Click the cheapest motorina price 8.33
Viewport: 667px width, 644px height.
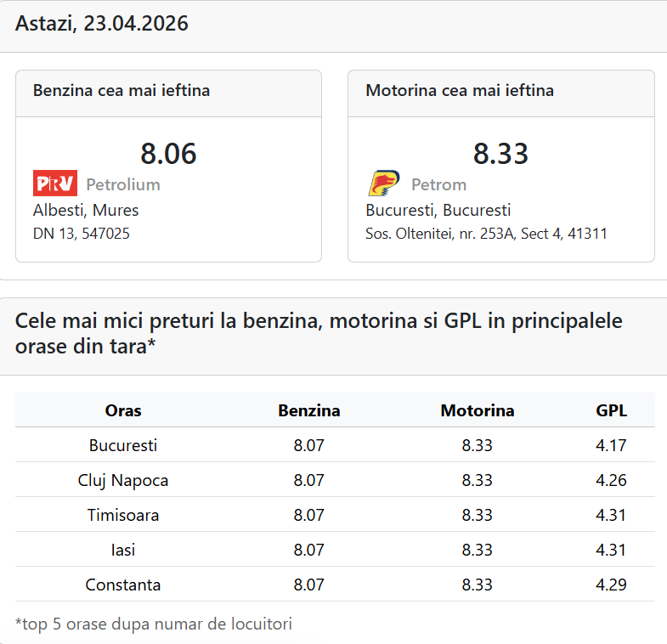500,154
